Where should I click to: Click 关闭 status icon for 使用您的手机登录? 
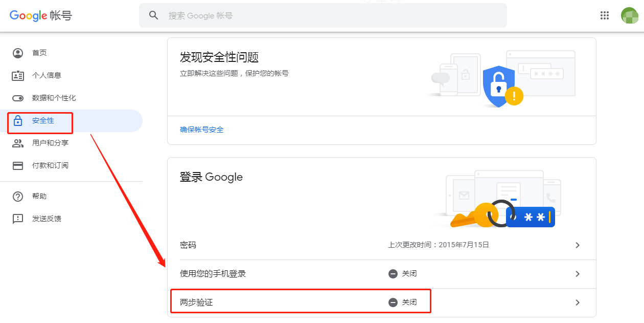tap(393, 274)
